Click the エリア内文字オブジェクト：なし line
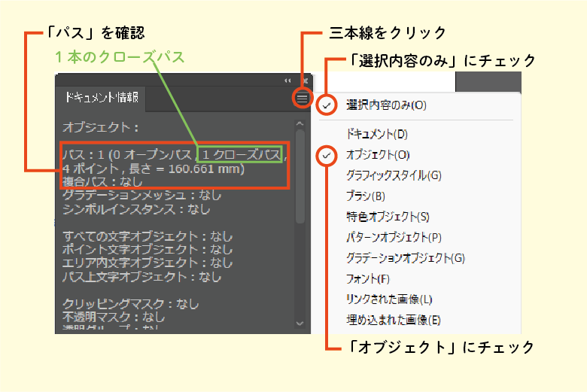 point(148,263)
